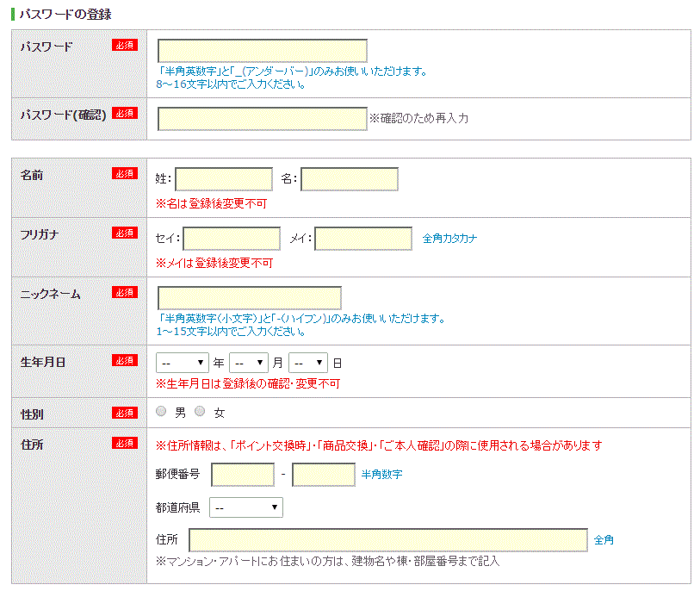Click the 必須 badge beside ニックネーム

coord(126,292)
